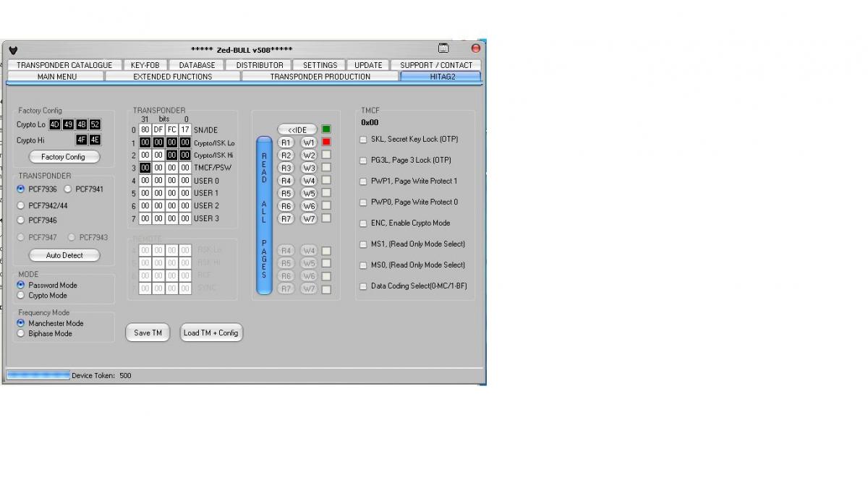Click first byte of TMCF/PSW row
Viewport: 868px width, 488px height.
tap(145, 168)
